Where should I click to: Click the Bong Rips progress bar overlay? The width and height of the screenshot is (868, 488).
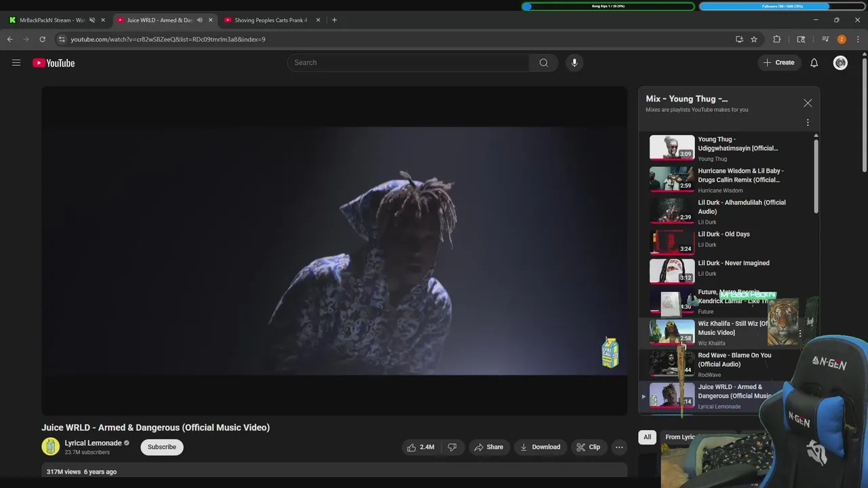(608, 6)
